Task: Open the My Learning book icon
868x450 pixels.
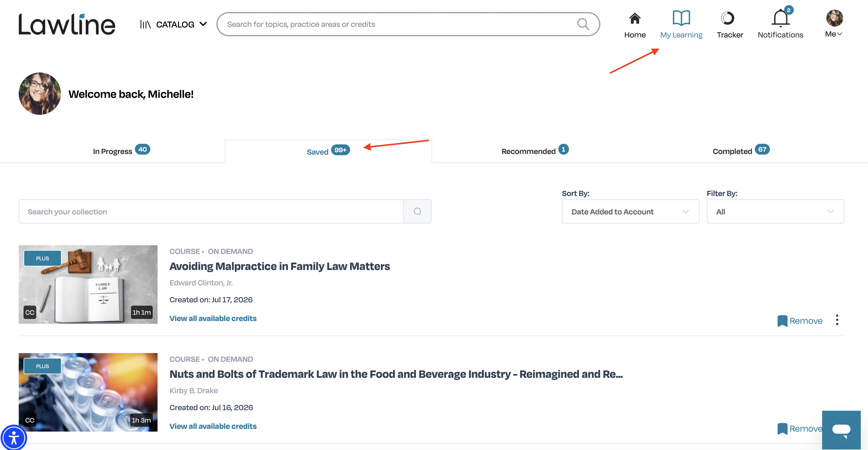Action: [x=681, y=18]
